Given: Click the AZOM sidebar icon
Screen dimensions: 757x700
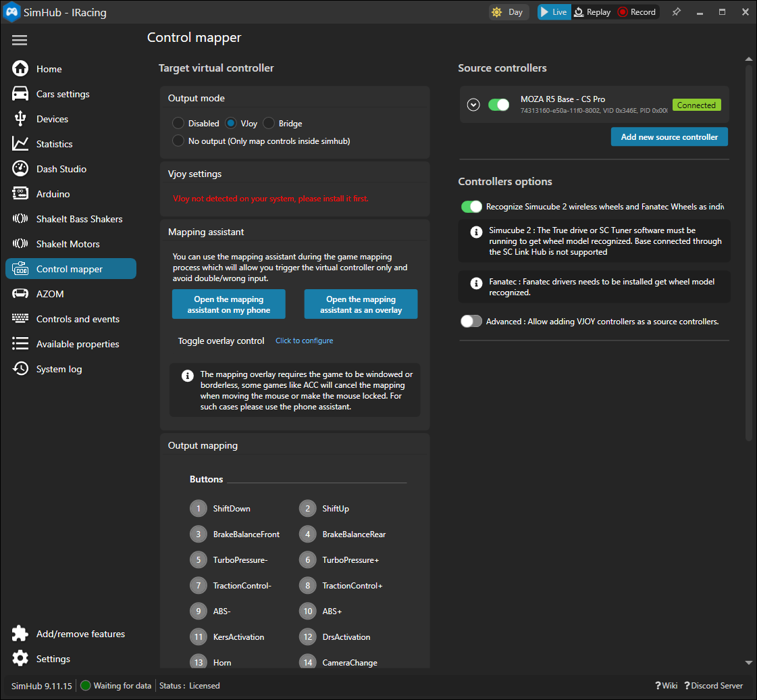Looking at the screenshot, I should pos(20,294).
